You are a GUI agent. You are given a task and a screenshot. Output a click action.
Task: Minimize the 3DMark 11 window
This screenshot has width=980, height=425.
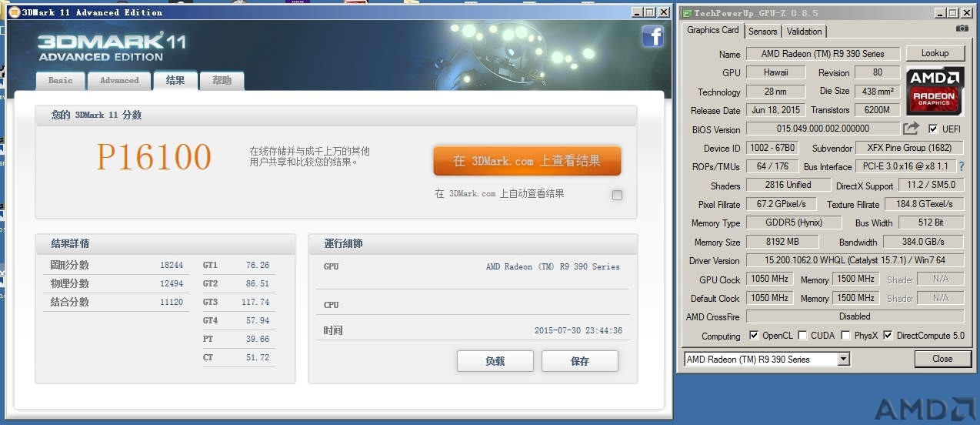[637, 12]
